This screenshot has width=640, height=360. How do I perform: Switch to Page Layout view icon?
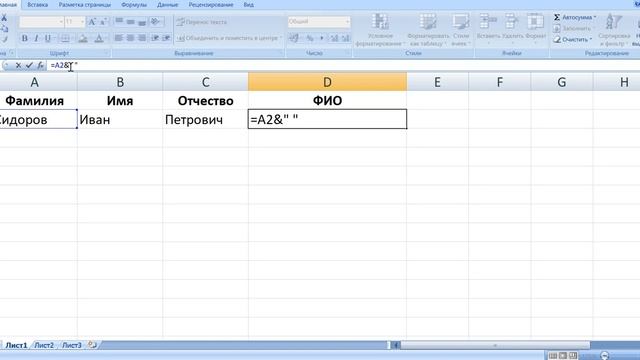(x=563, y=356)
